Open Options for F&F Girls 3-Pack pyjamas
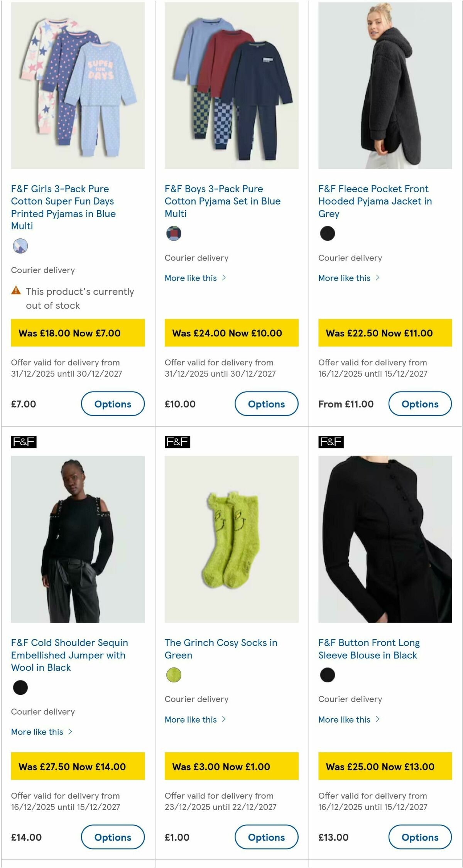Viewport: 463px width, 868px height. [x=113, y=404]
